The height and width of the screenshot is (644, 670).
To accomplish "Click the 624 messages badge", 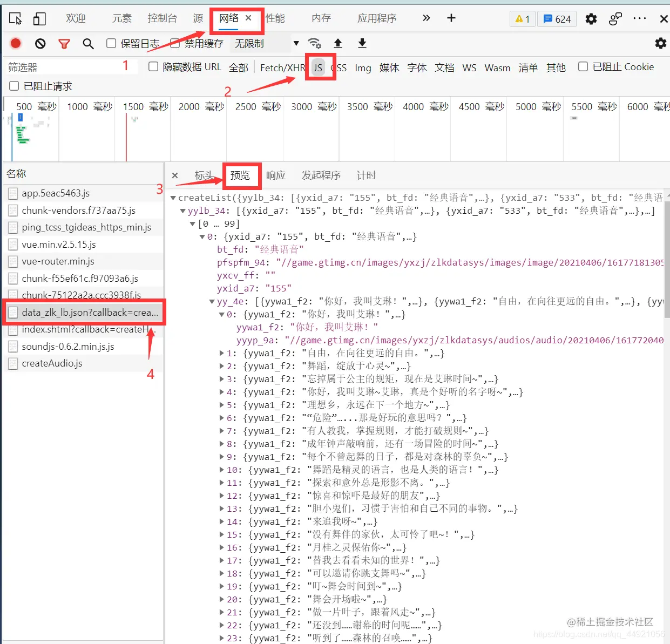I will [x=557, y=19].
